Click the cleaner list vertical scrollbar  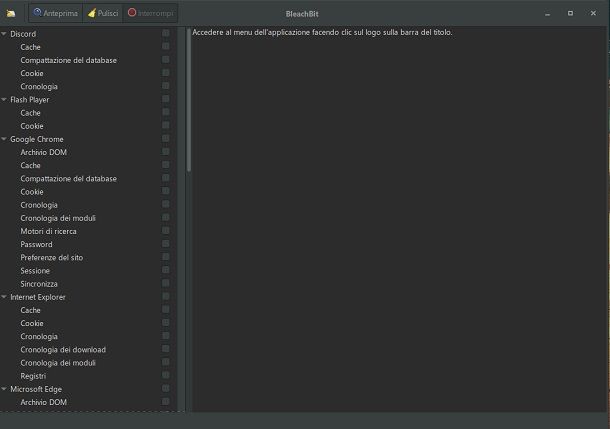189,100
